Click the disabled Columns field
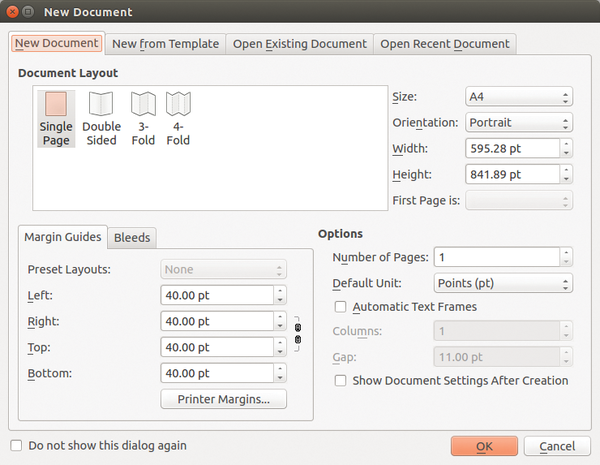The height and width of the screenshot is (465, 600). click(x=497, y=331)
